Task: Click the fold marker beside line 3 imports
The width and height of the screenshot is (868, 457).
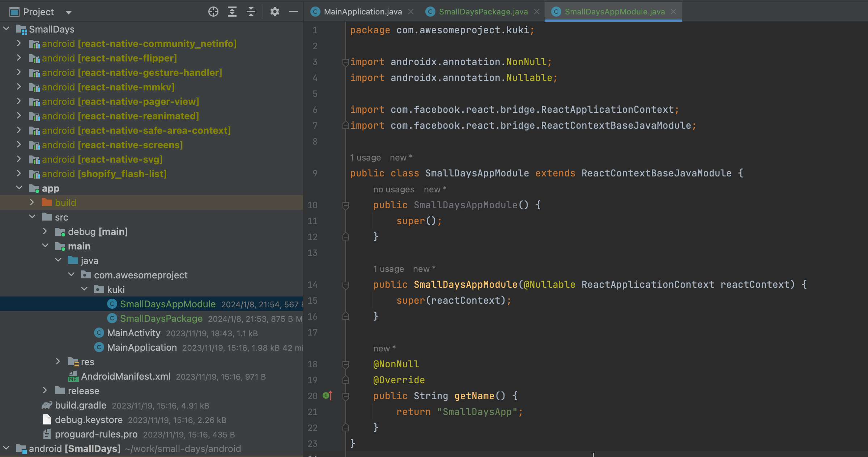Action: [x=345, y=62]
